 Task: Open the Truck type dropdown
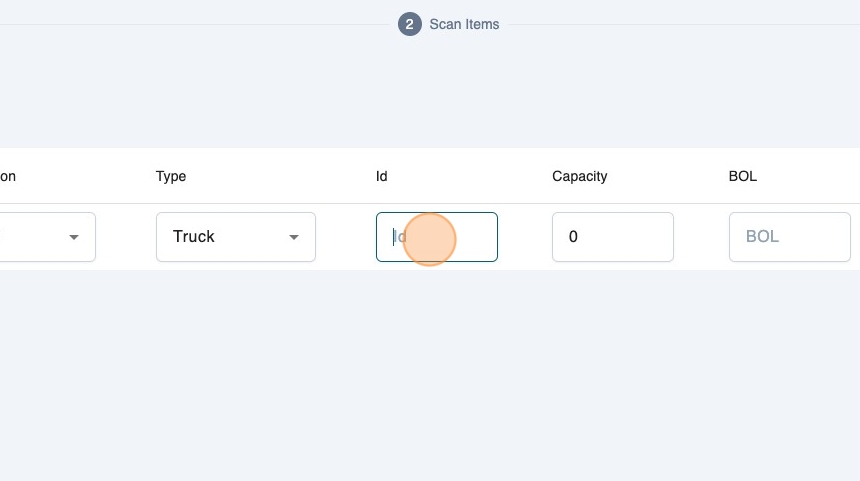pyautogui.click(x=235, y=237)
